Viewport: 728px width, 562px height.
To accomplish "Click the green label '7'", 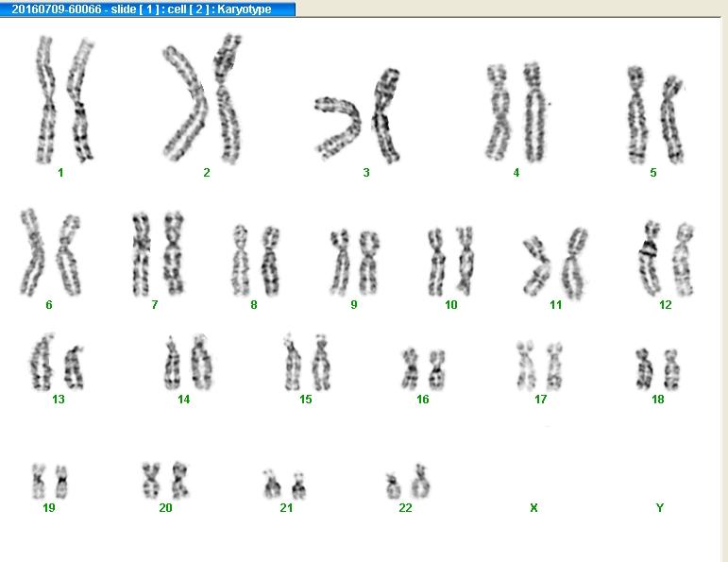I will click(x=155, y=305).
